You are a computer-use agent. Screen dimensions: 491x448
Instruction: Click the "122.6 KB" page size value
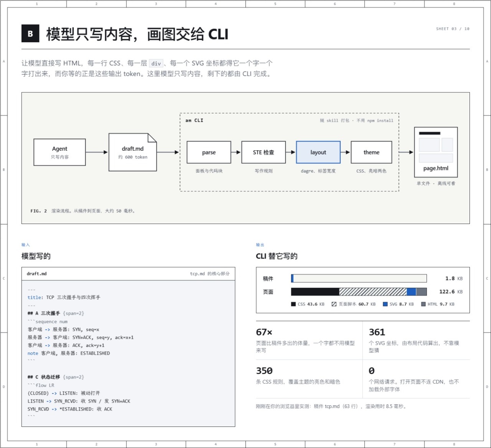[x=451, y=292]
